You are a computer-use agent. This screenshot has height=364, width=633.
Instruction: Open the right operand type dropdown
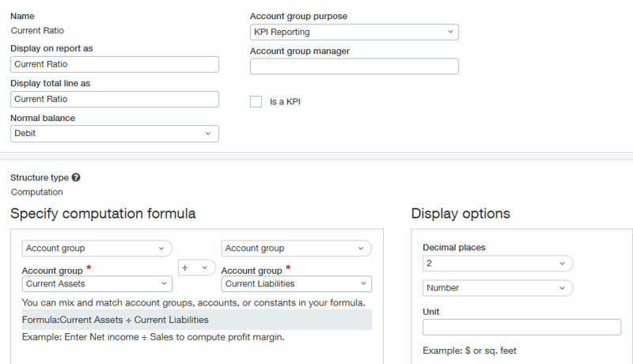point(296,248)
